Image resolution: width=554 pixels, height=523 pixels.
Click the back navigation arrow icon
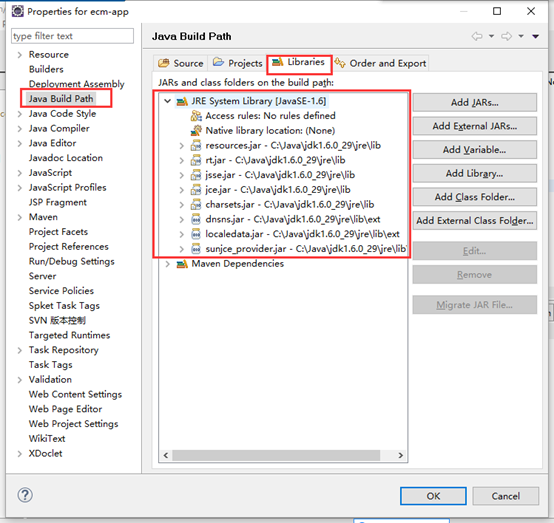477,36
